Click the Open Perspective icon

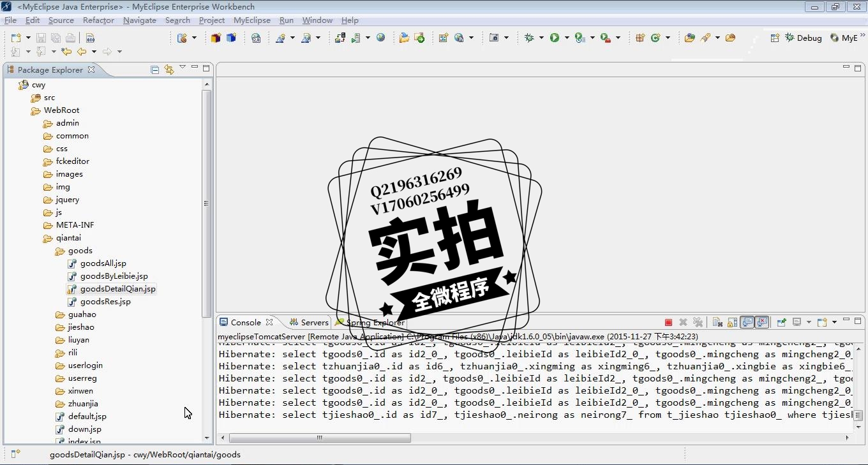(775, 38)
